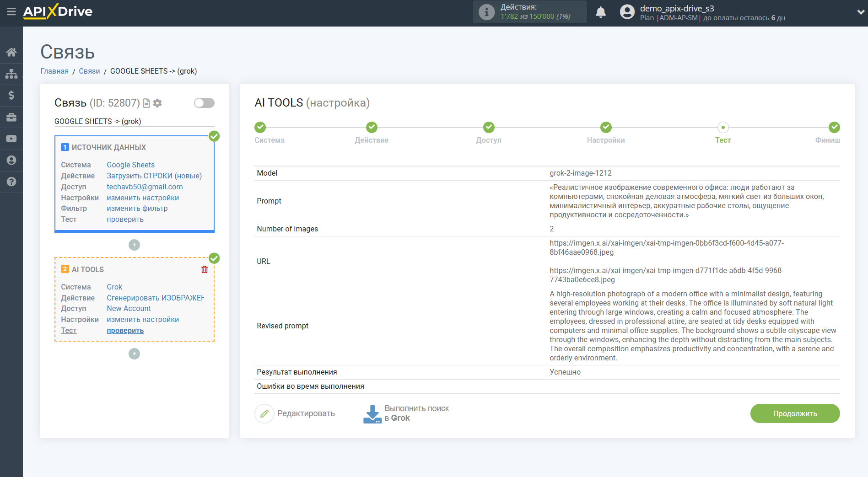The width and height of the screenshot is (868, 477).
Task: Go to the Настройки step
Action: click(606, 128)
